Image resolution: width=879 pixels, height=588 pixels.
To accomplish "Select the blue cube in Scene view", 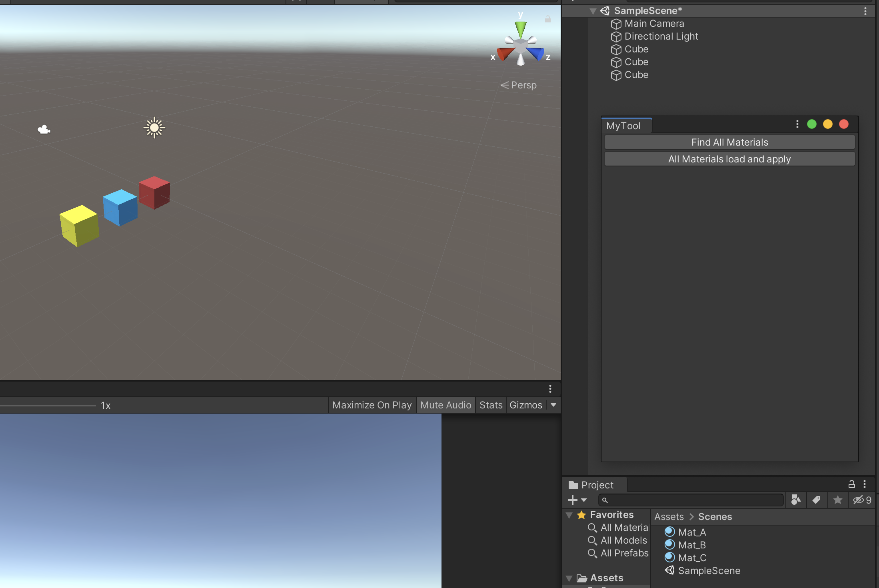I will 120,208.
